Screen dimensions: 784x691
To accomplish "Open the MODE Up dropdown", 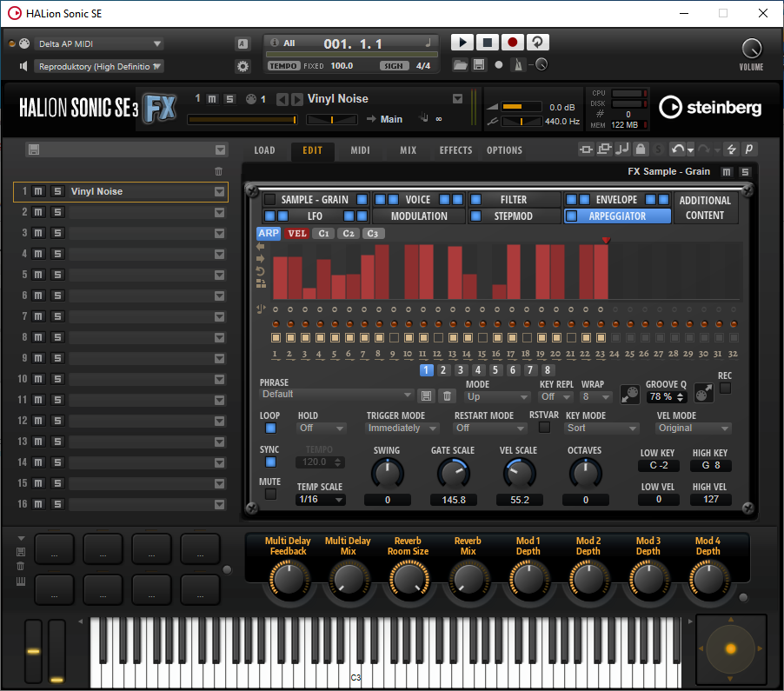I will point(497,396).
